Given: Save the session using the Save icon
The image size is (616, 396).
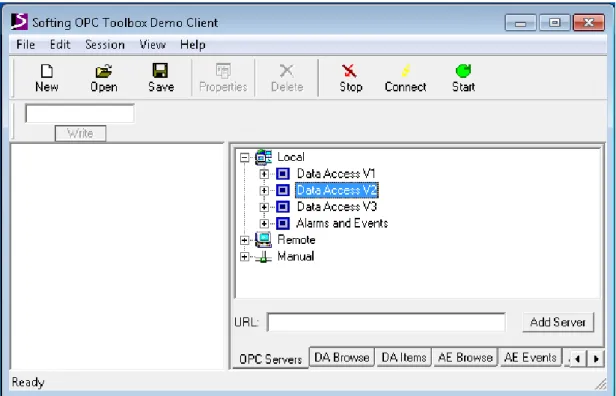Looking at the screenshot, I should point(160,71).
